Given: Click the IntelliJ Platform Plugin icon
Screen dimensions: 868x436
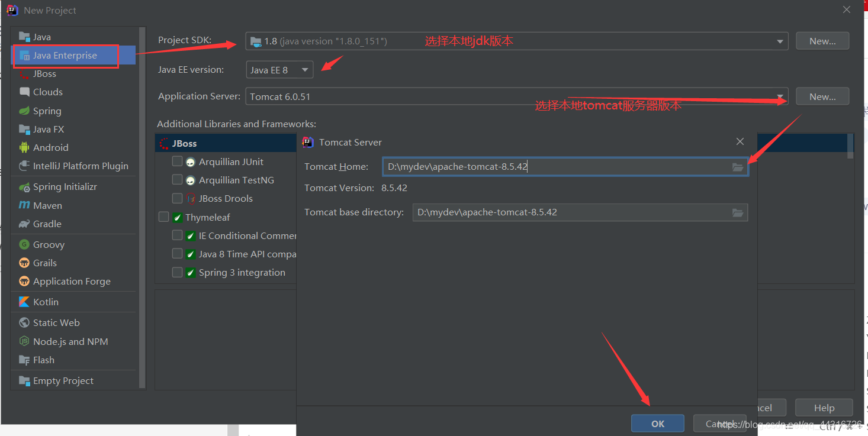Looking at the screenshot, I should click(x=24, y=166).
